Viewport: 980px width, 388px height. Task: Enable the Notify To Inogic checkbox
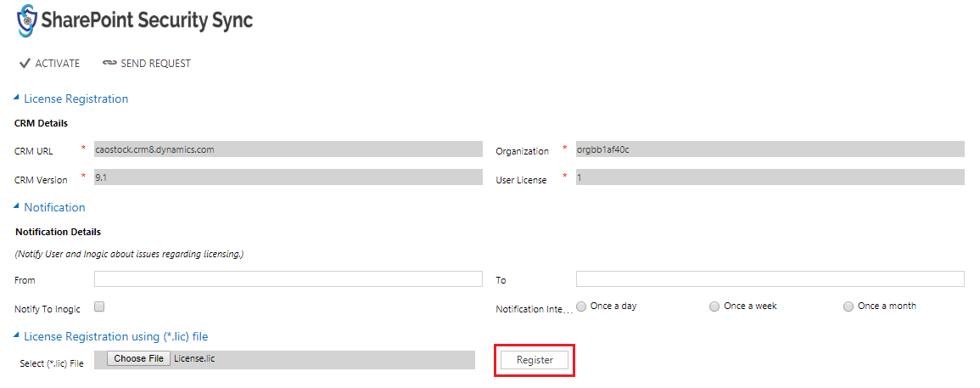(x=98, y=306)
